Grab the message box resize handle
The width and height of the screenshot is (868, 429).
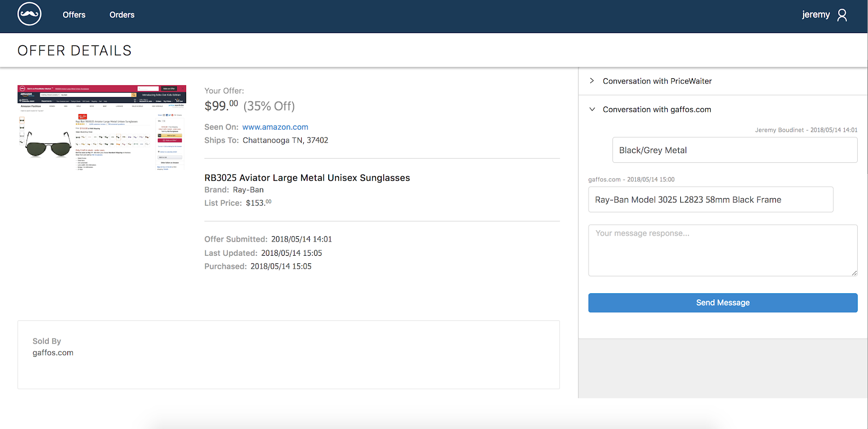click(854, 273)
